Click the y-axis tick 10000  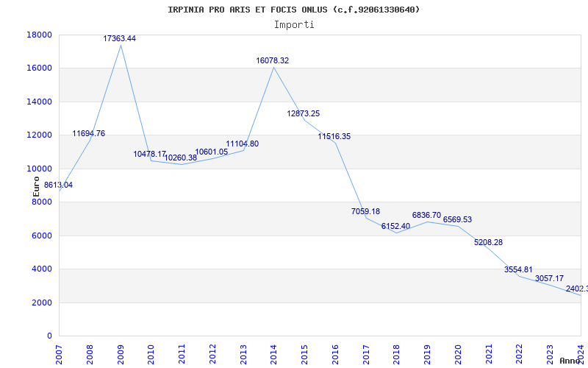pyautogui.click(x=40, y=169)
